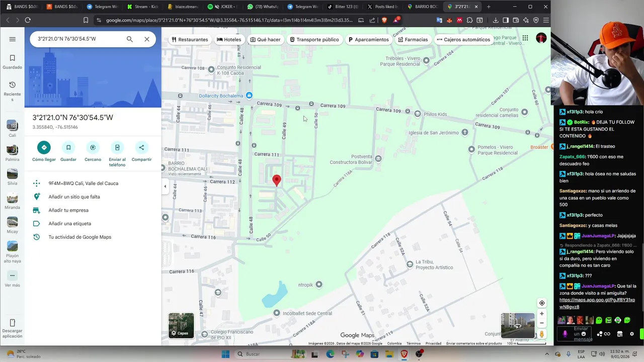Click Iglesia de San Jerónimo marker
The width and height of the screenshot is (644, 362).
(465, 132)
